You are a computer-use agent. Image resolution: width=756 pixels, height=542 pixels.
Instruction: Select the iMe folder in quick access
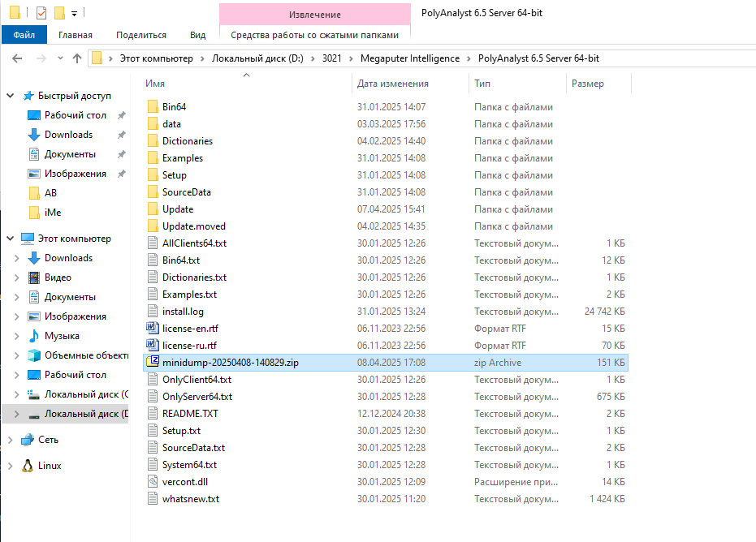tap(53, 213)
